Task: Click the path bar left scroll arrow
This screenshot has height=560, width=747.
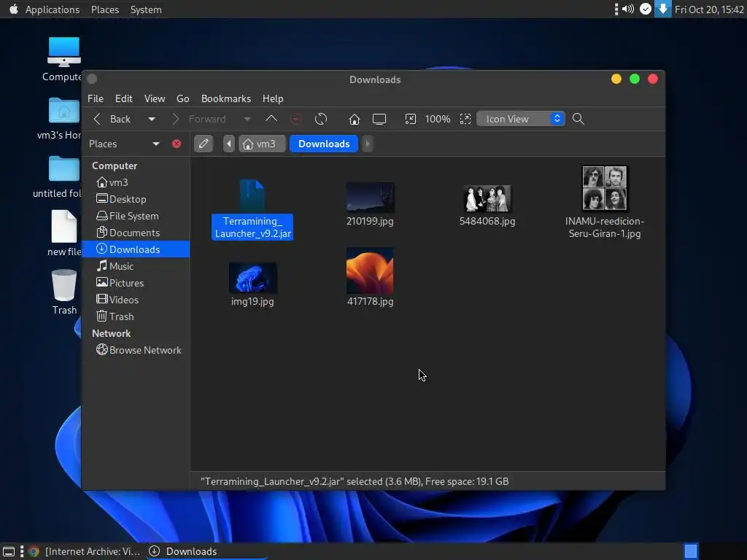Action: pyautogui.click(x=229, y=144)
